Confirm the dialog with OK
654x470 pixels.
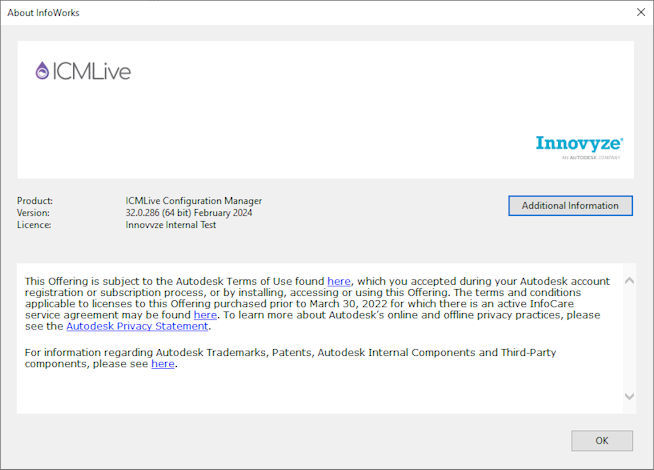[602, 440]
